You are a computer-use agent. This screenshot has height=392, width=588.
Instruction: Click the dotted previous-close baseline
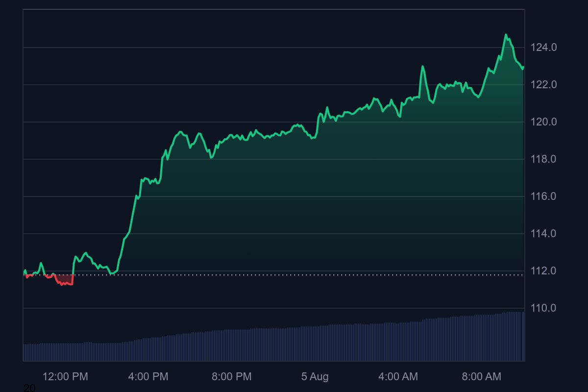pyautogui.click(x=294, y=274)
